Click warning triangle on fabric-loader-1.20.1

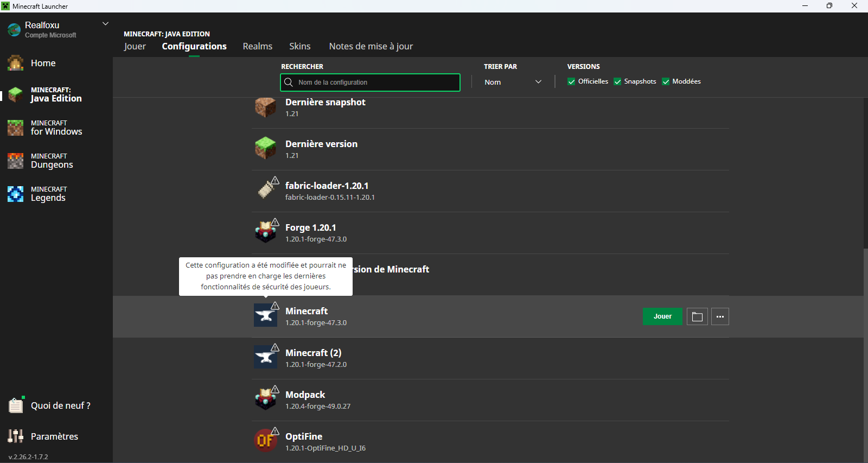pyautogui.click(x=275, y=180)
